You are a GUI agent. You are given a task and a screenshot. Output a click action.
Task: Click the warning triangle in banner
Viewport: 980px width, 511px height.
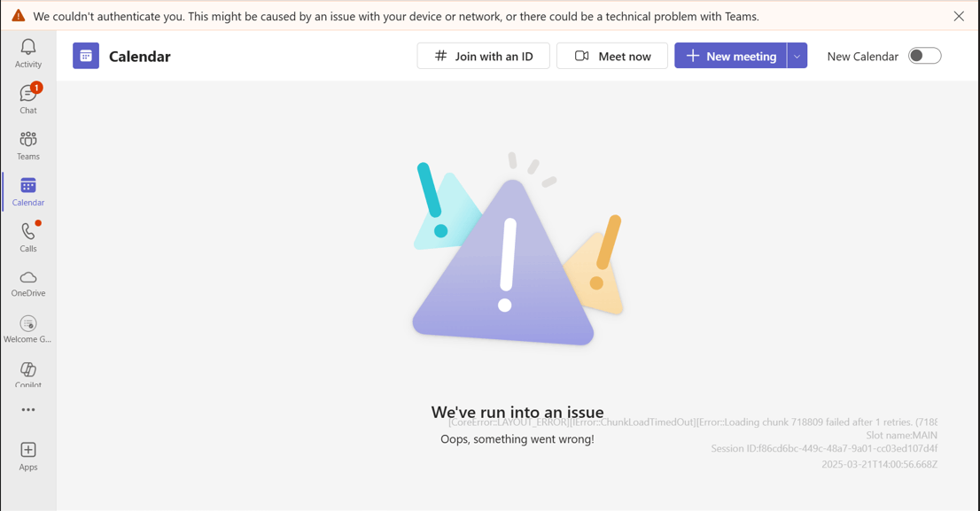(19, 16)
